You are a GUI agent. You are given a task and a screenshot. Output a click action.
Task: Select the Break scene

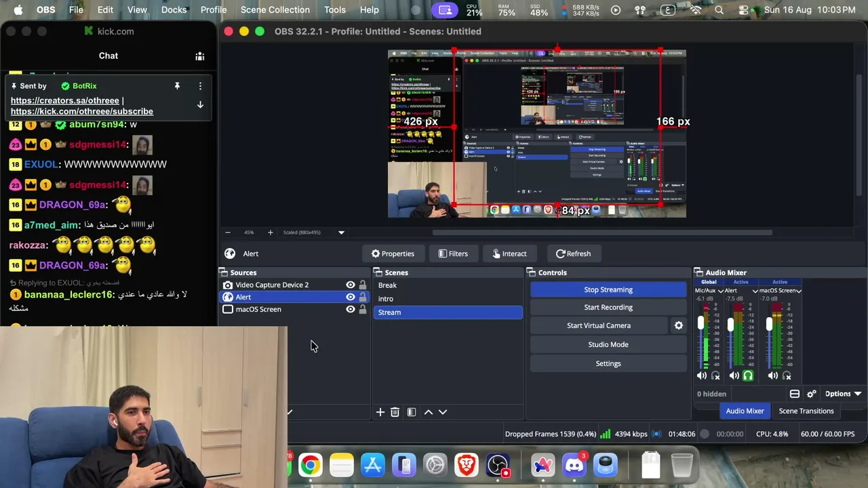pyautogui.click(x=448, y=285)
